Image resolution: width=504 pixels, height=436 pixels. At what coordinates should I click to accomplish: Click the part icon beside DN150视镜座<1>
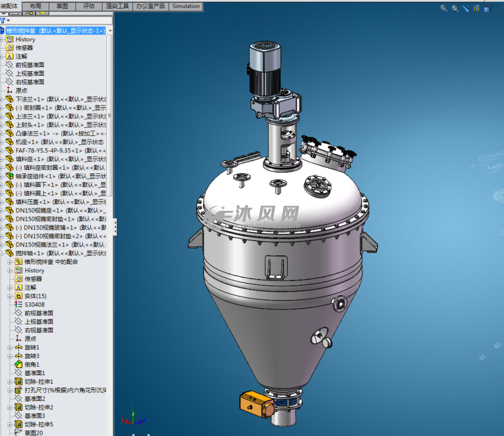(10, 210)
